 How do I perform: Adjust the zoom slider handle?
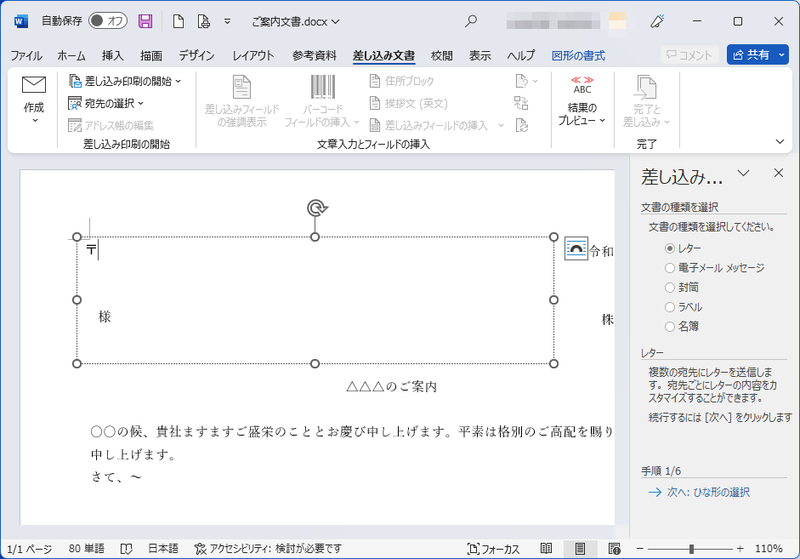[x=691, y=549]
